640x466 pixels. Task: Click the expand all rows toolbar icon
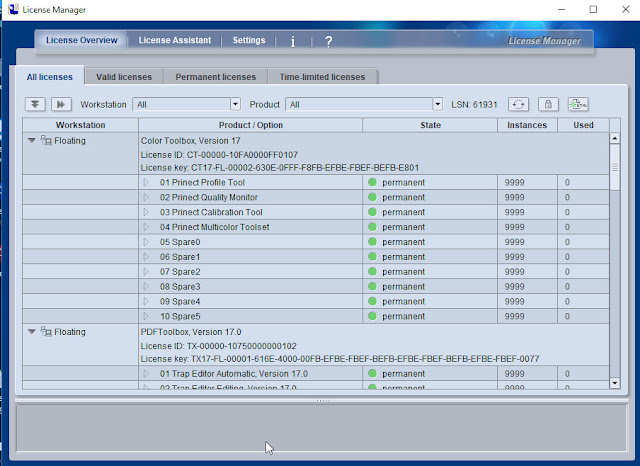[35, 104]
